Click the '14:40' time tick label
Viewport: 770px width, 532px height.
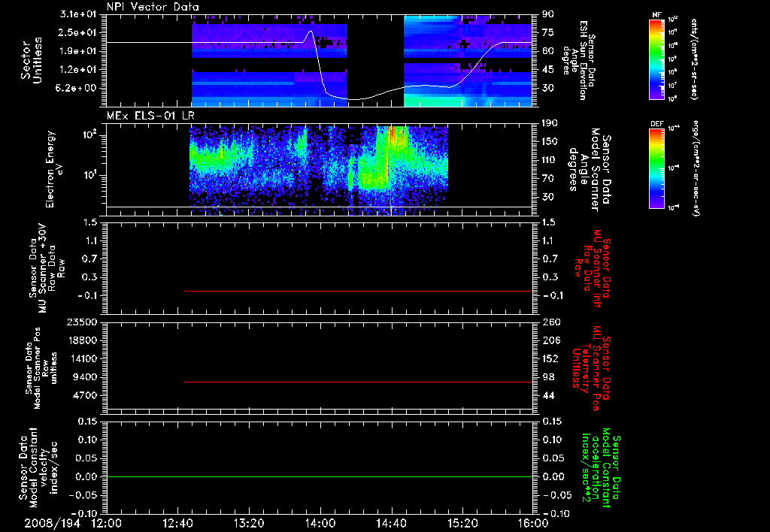tap(391, 523)
